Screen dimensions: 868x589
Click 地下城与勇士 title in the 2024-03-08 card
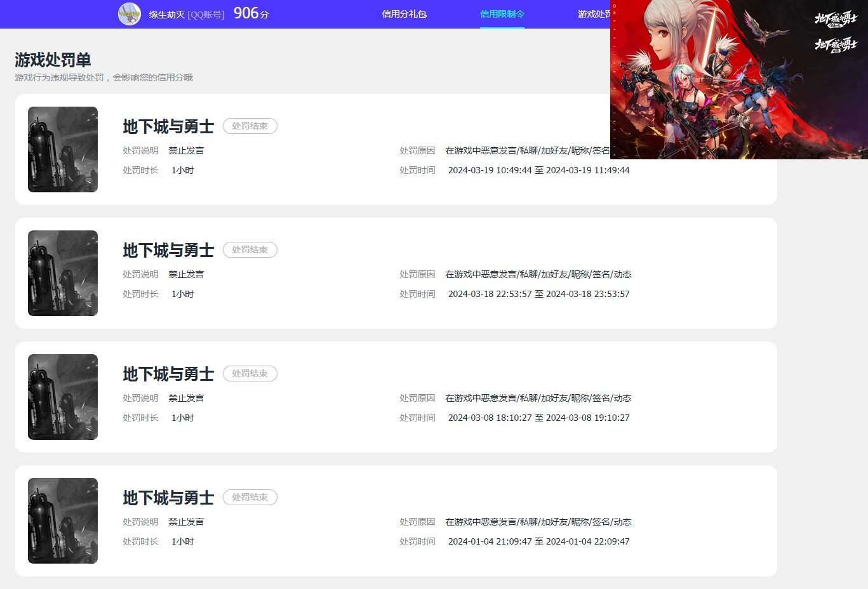tap(168, 374)
